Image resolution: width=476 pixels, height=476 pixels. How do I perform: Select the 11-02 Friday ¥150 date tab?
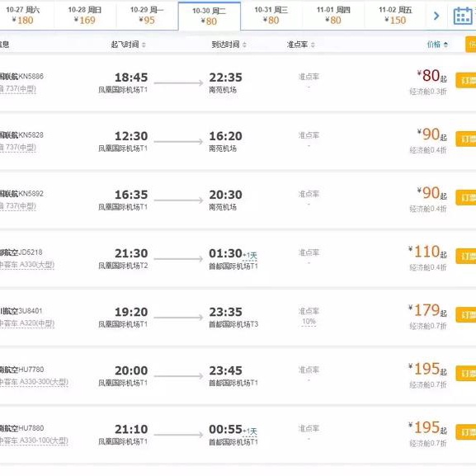(x=395, y=15)
